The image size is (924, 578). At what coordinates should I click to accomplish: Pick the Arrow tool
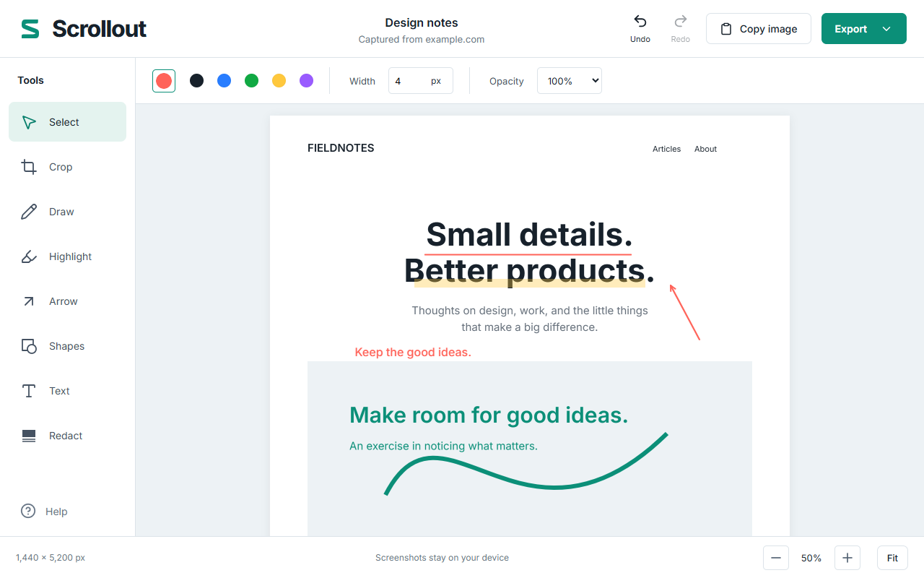[x=67, y=301]
